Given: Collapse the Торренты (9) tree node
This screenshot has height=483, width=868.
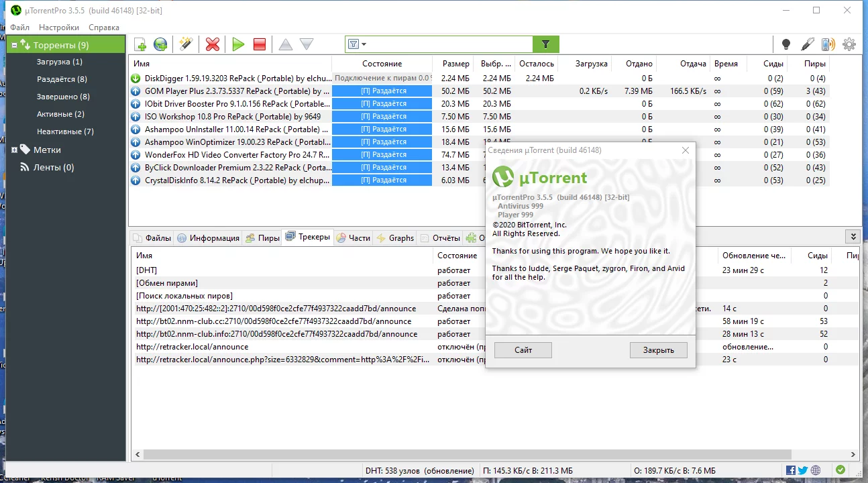Looking at the screenshot, I should (x=14, y=45).
